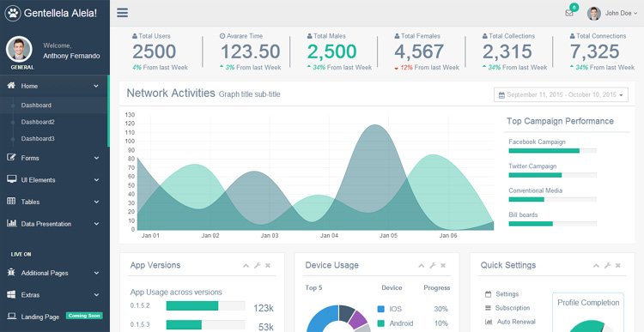This screenshot has height=332, width=644.
Task: Select the Dashboard submenu item
Action: click(x=36, y=105)
